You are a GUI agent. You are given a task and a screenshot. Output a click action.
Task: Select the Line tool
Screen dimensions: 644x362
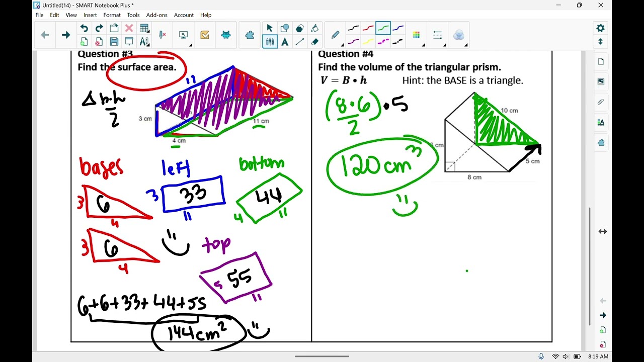click(x=300, y=42)
